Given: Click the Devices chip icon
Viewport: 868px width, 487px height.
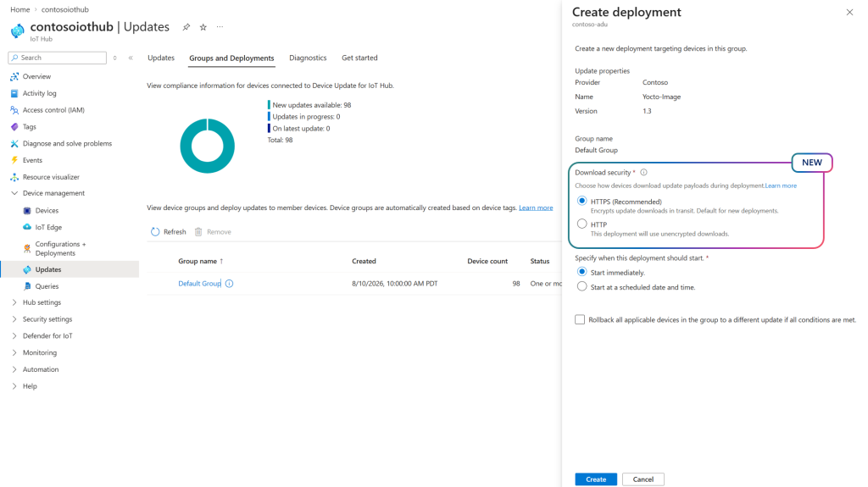Looking at the screenshot, I should pos(27,210).
